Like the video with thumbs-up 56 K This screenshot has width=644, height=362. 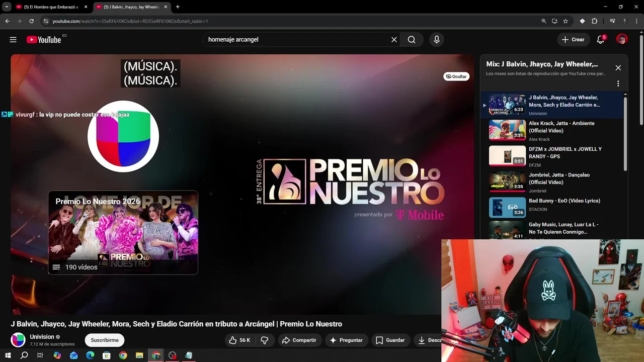click(x=239, y=340)
